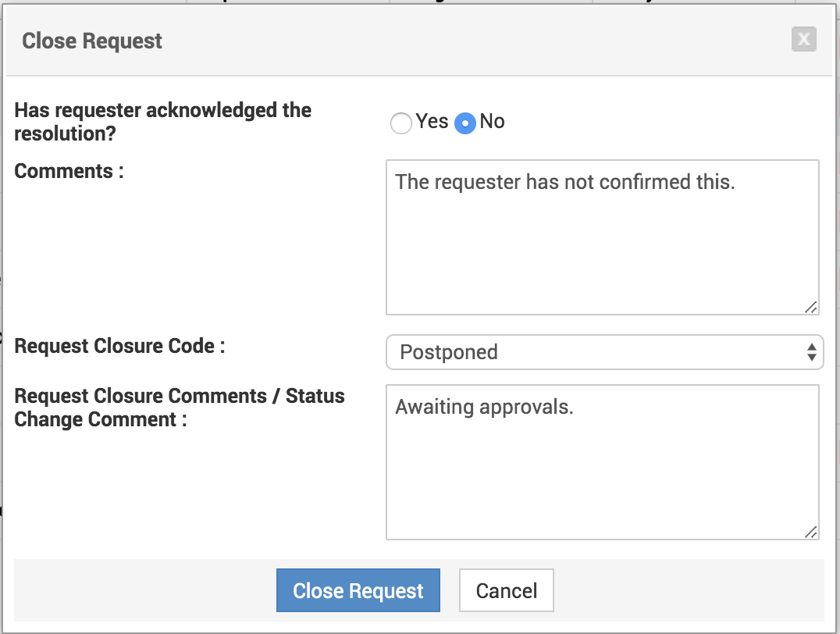Click the up-down arrows on closure code select
This screenshot has height=634, width=840.
click(x=812, y=352)
